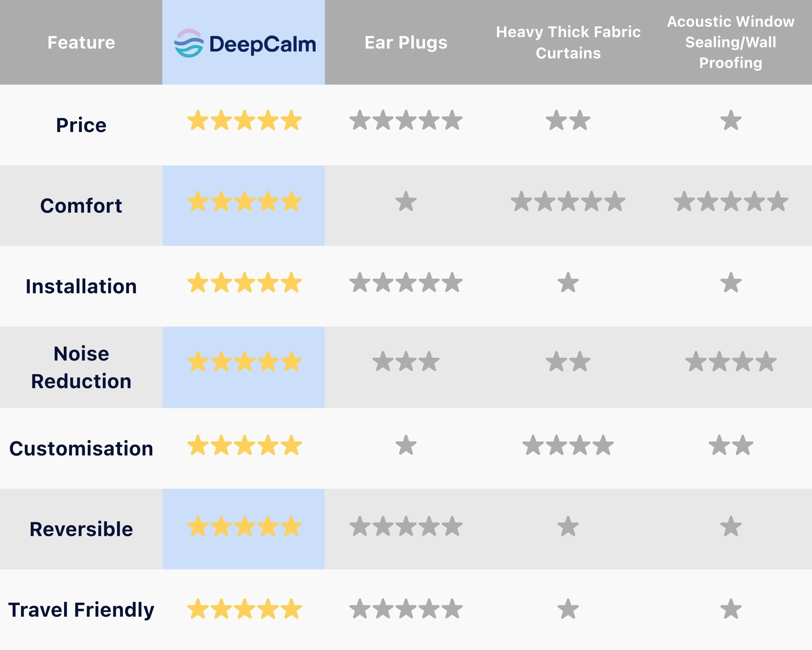Click the single Acoustic Proofing Reversible star
Viewport: 812px width, 650px height.
pos(731,527)
